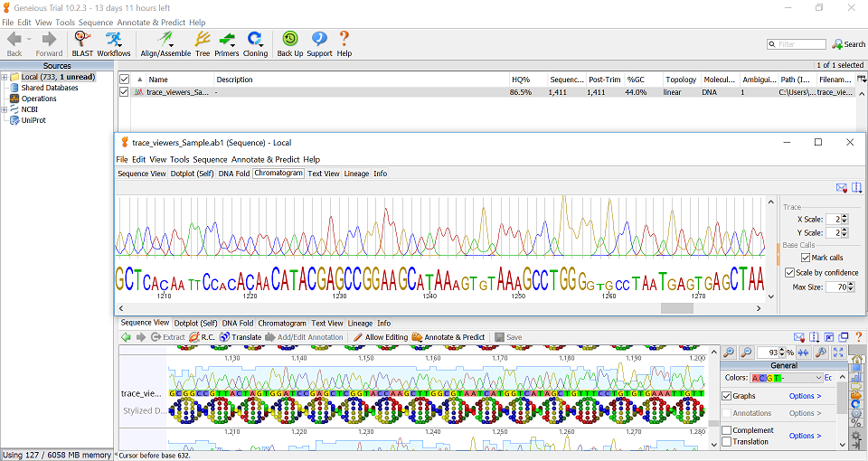The width and height of the screenshot is (868, 461).
Task: Click the envelope feedback icon in the Chromatogram window
Action: (842, 188)
